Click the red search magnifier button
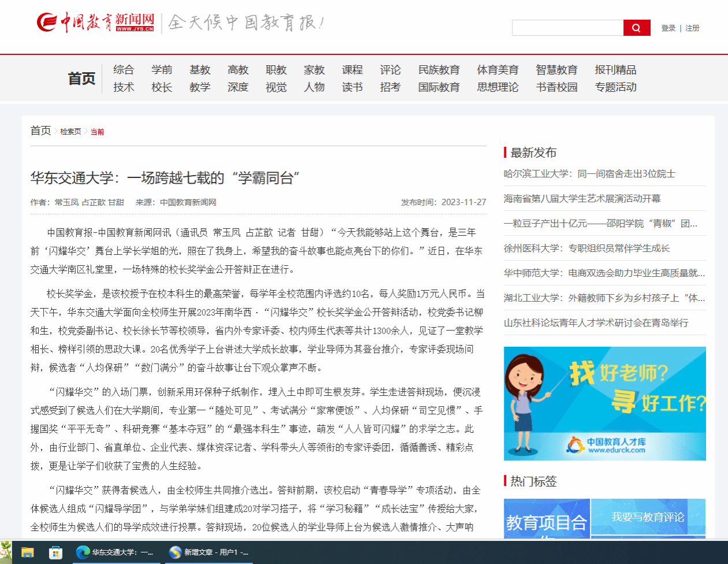This screenshot has height=564, width=728. 636,28
